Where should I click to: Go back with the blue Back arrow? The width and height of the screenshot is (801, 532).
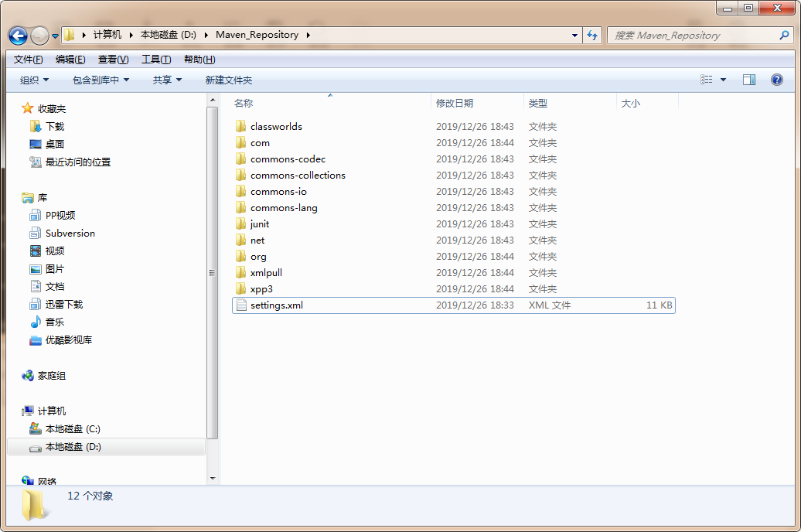(x=18, y=36)
